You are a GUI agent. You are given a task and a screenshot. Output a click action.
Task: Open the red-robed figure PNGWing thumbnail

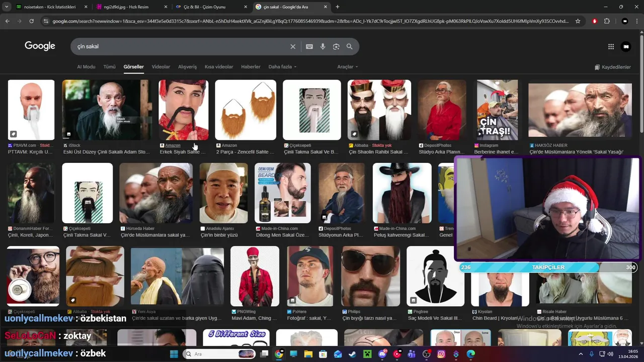tap(255, 276)
